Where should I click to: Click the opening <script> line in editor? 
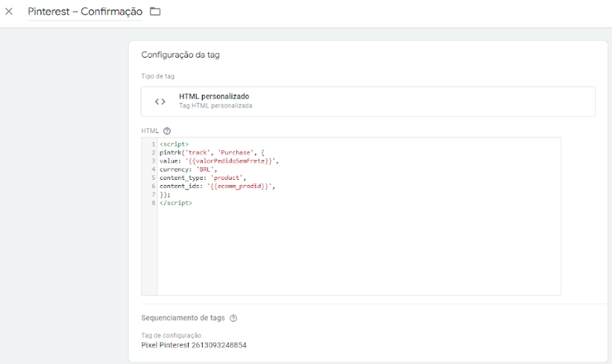click(x=174, y=144)
